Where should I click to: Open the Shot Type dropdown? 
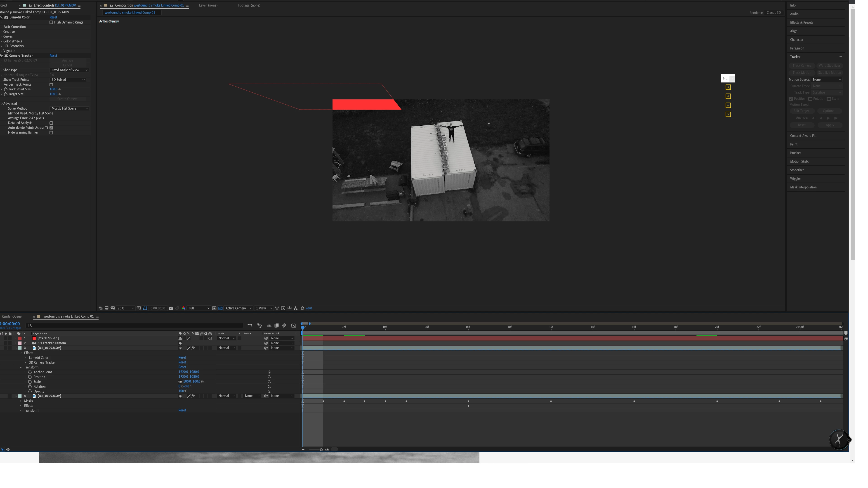(x=69, y=70)
